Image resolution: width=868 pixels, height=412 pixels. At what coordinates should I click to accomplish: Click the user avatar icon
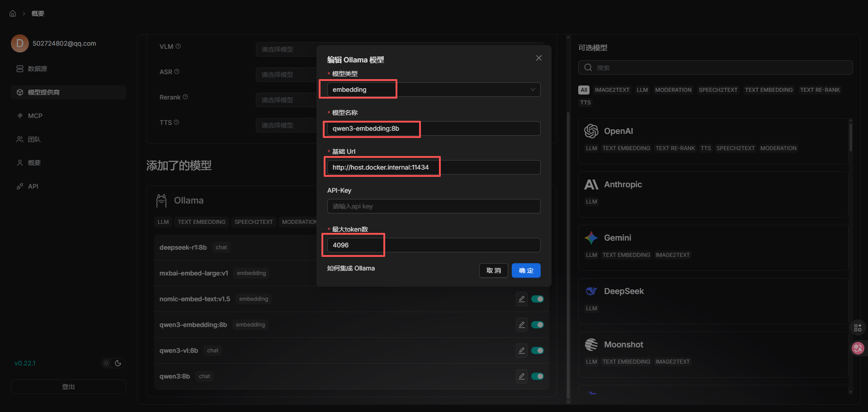coord(20,43)
